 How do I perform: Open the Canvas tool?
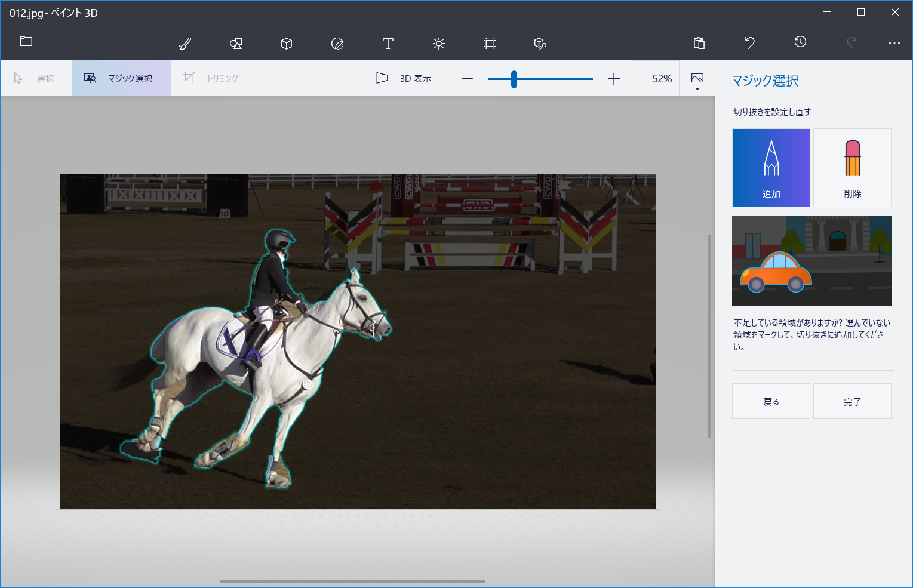click(490, 44)
